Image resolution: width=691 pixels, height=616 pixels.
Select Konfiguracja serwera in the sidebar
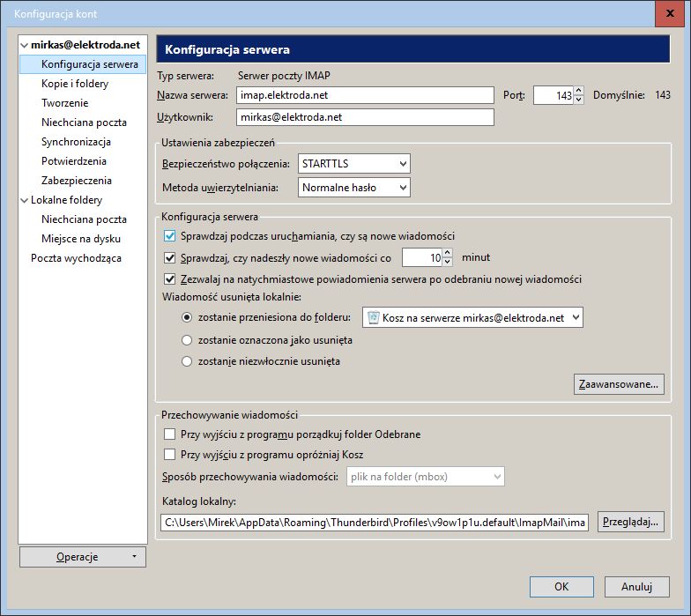pos(83,64)
